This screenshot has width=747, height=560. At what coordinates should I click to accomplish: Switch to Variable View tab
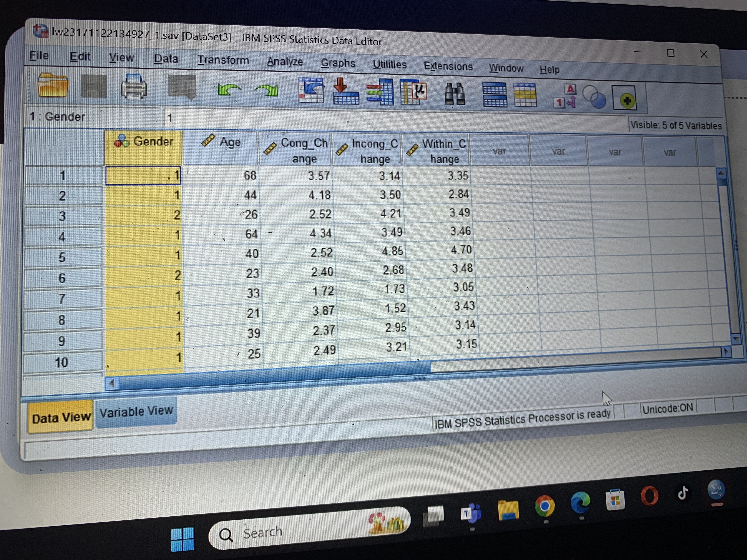(x=136, y=412)
